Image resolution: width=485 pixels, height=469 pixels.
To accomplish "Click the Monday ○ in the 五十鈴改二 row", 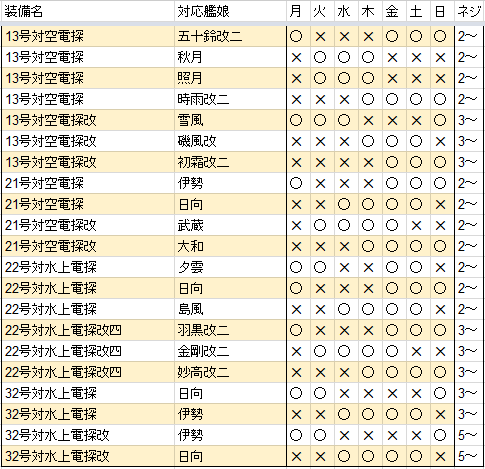I will 296,36.
